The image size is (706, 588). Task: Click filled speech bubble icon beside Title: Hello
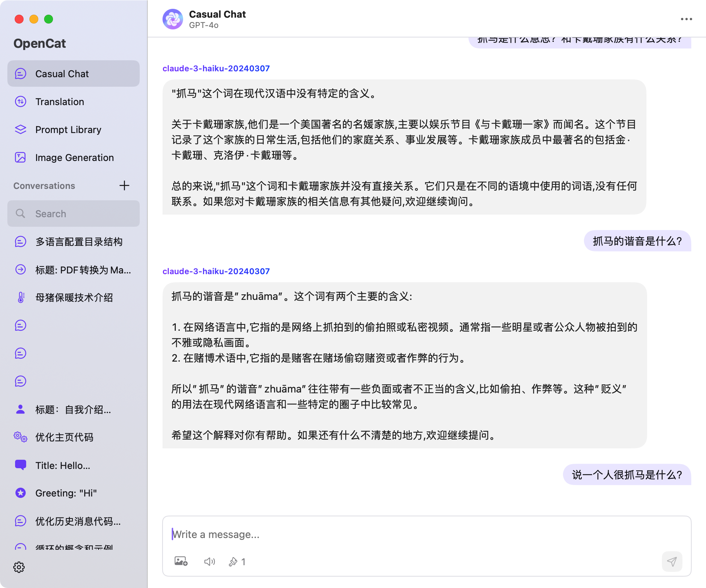click(x=21, y=465)
